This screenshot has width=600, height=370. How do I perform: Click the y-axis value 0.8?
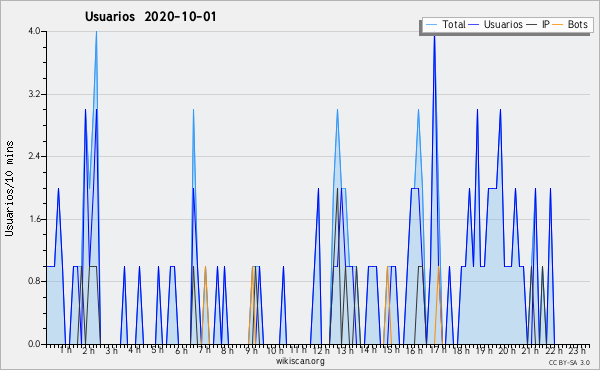[34, 282]
